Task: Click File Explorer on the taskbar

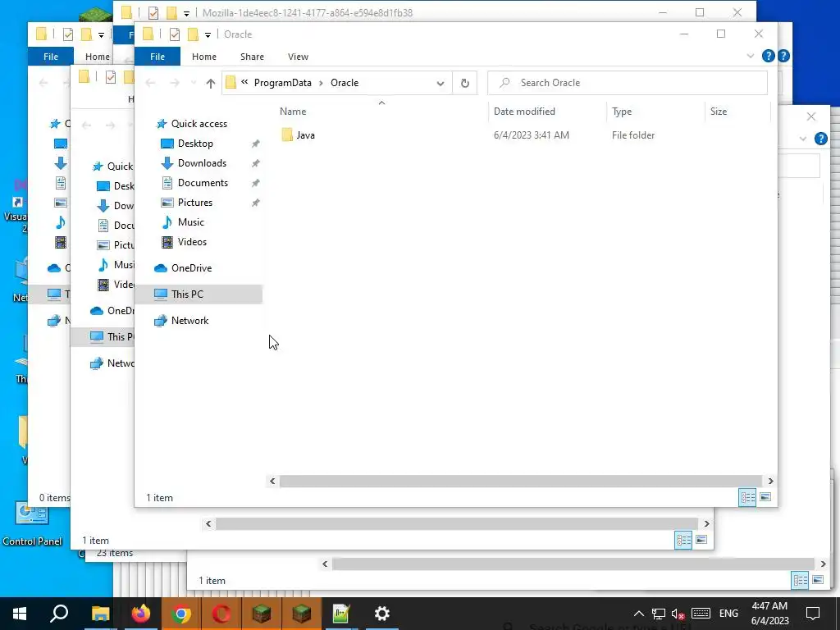Action: 100,614
